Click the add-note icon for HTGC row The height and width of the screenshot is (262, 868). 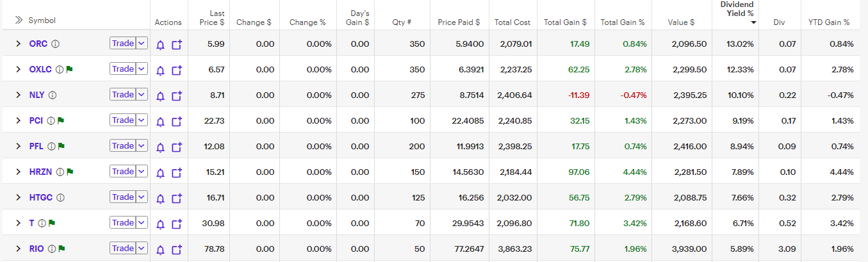tap(177, 198)
